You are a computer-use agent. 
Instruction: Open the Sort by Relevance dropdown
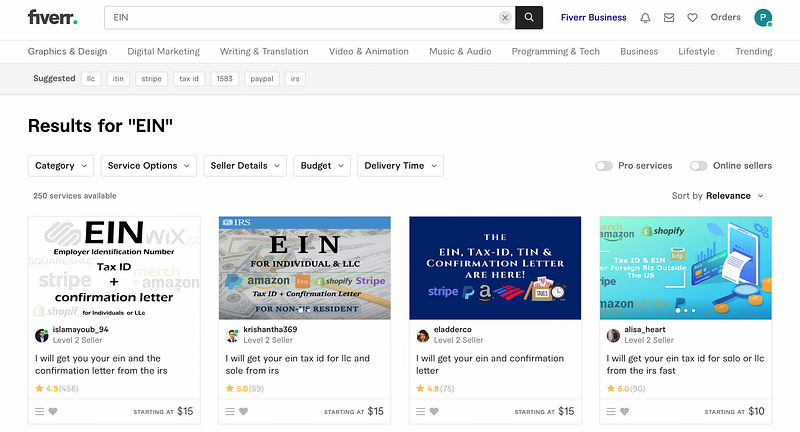pyautogui.click(x=718, y=196)
